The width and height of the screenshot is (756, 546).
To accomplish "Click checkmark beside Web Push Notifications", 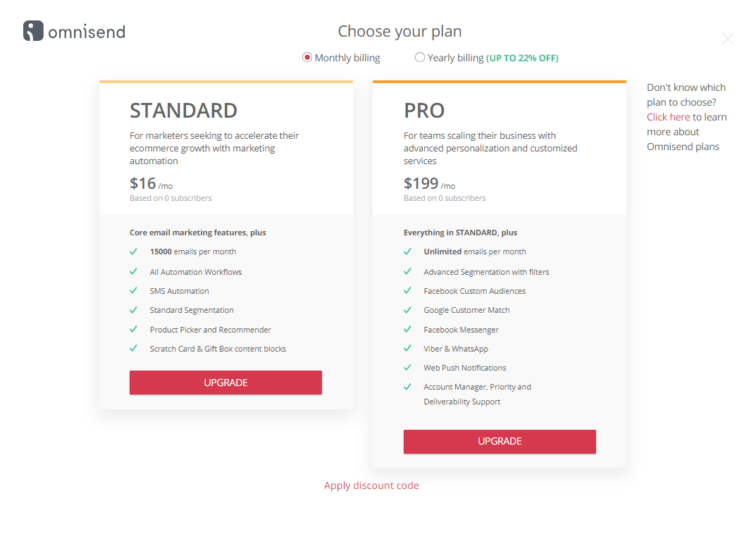I will [x=407, y=367].
